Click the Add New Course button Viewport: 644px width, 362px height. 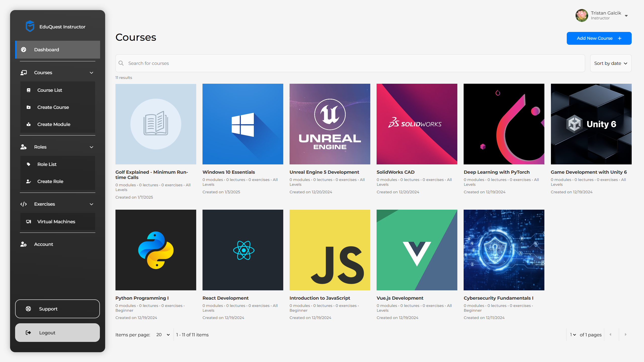(x=599, y=38)
